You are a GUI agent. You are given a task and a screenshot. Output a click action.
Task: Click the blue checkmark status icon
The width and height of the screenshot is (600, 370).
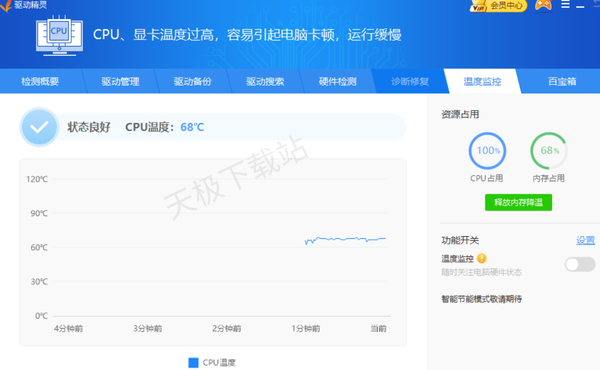pyautogui.click(x=39, y=127)
